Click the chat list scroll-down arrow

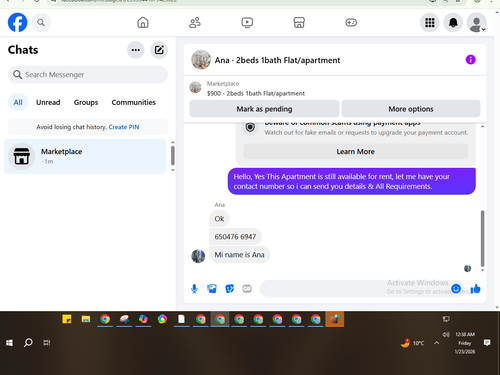(173, 170)
